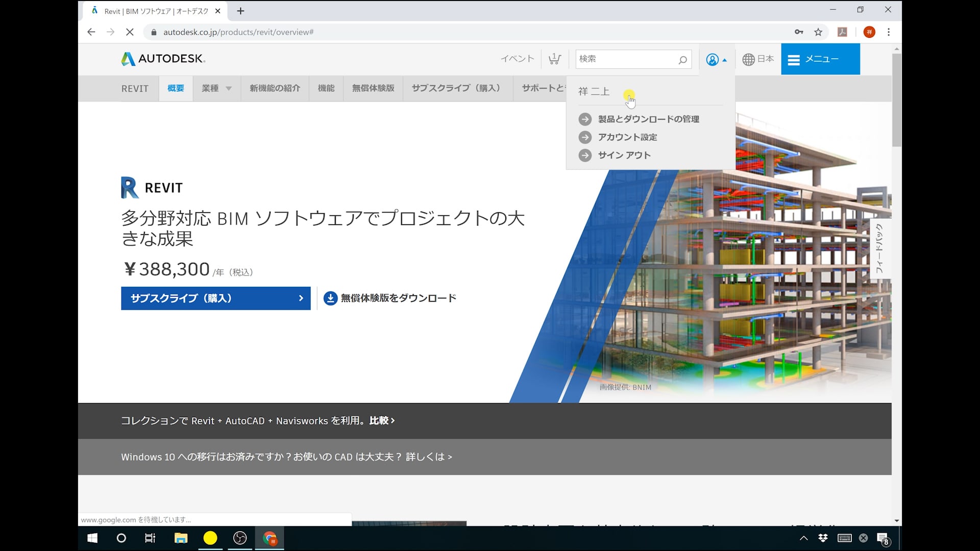Stop page loading with X button
Image resolution: width=980 pixels, height=551 pixels.
[130, 32]
